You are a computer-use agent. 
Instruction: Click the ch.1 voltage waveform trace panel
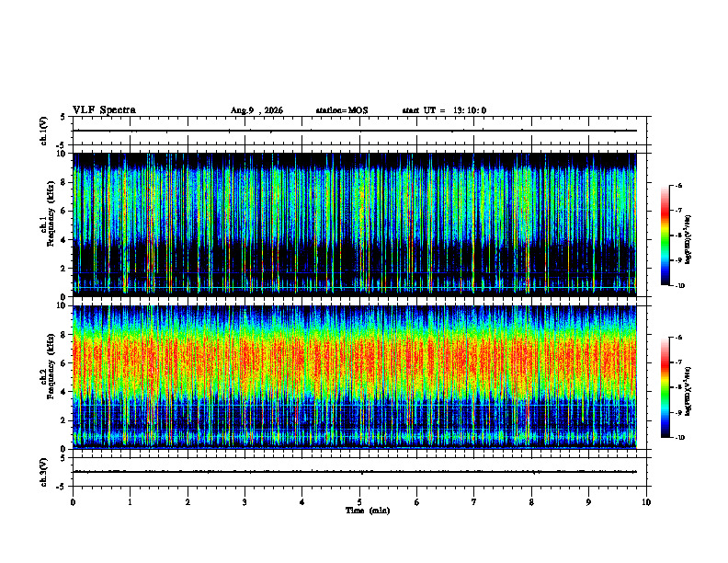359,131
